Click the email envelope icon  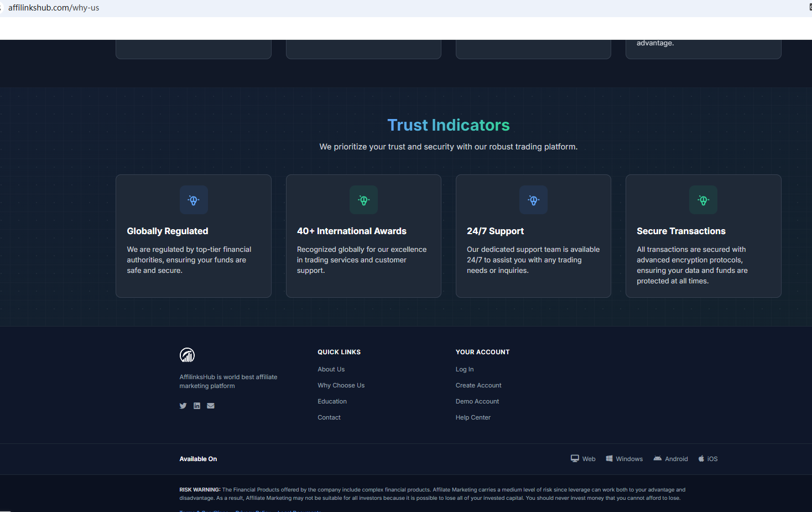(211, 406)
